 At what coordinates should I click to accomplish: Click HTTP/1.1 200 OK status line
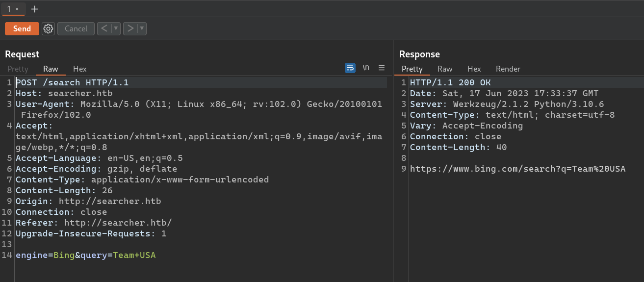tap(450, 82)
